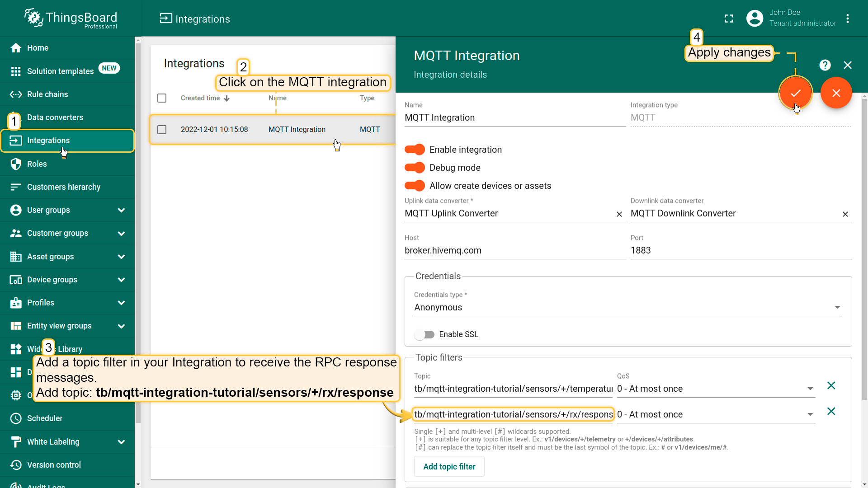
Task: Click the Device groups icon
Action: (16, 280)
